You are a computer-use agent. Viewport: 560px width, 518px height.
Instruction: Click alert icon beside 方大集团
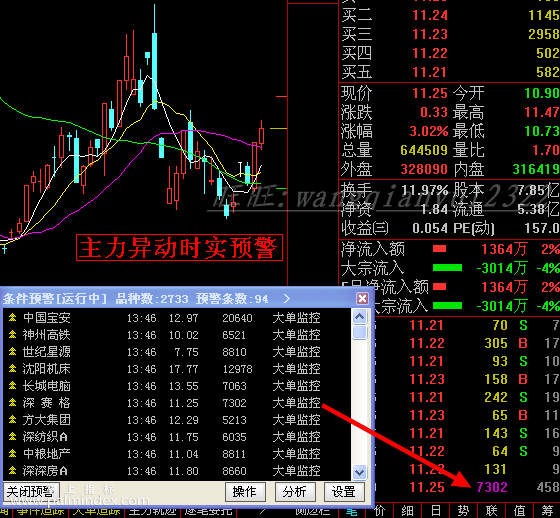pos(12,420)
